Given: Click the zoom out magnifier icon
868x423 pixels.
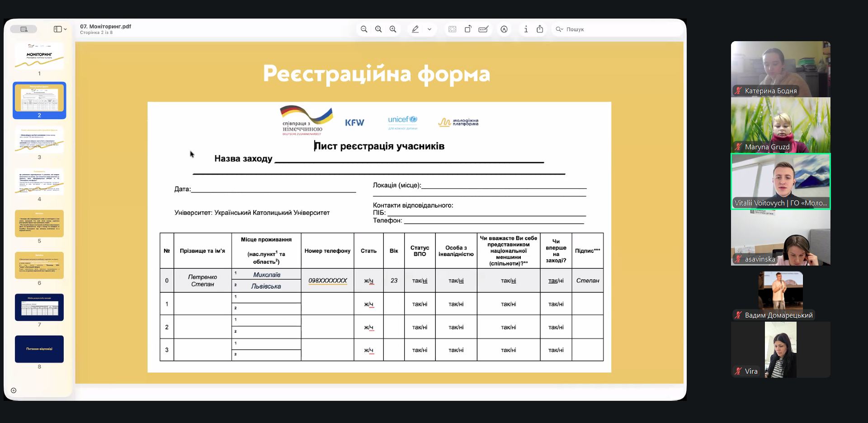Looking at the screenshot, I should pos(364,29).
